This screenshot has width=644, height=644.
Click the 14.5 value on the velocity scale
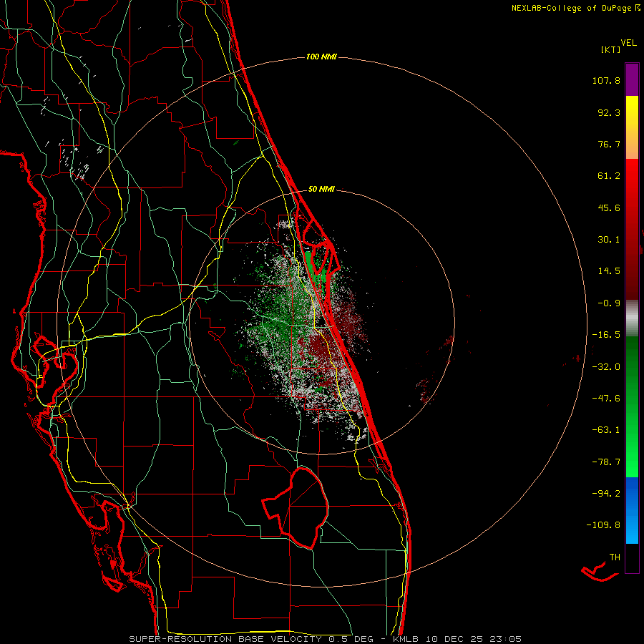(x=609, y=271)
